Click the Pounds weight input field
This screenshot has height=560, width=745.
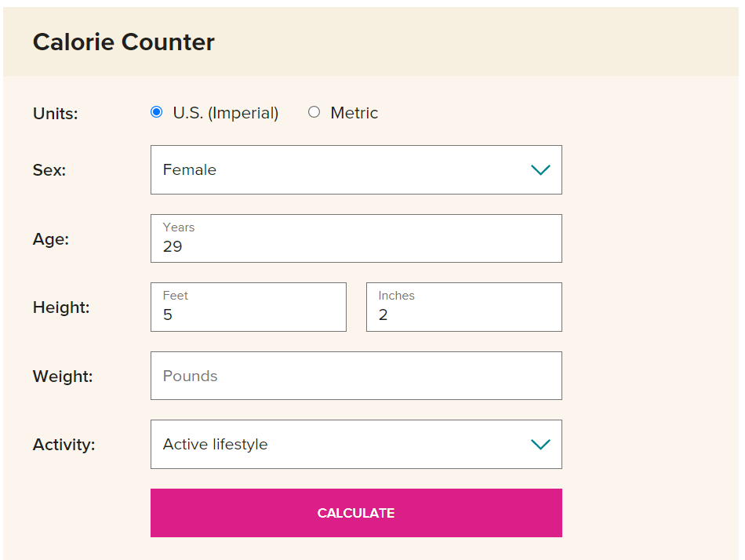coord(356,376)
